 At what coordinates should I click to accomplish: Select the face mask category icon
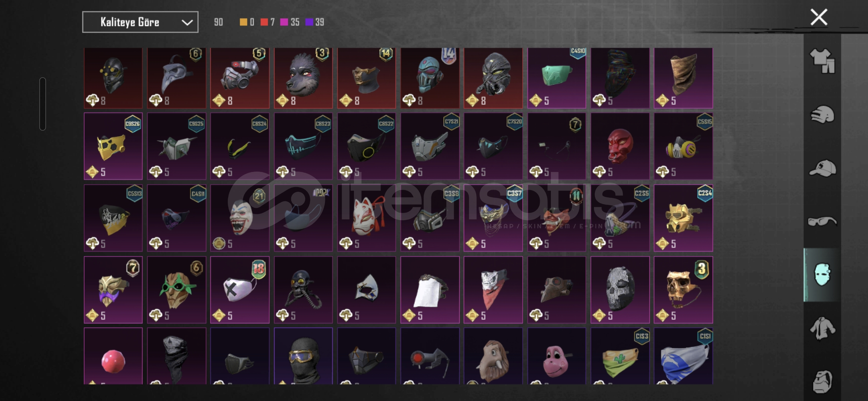(x=822, y=275)
